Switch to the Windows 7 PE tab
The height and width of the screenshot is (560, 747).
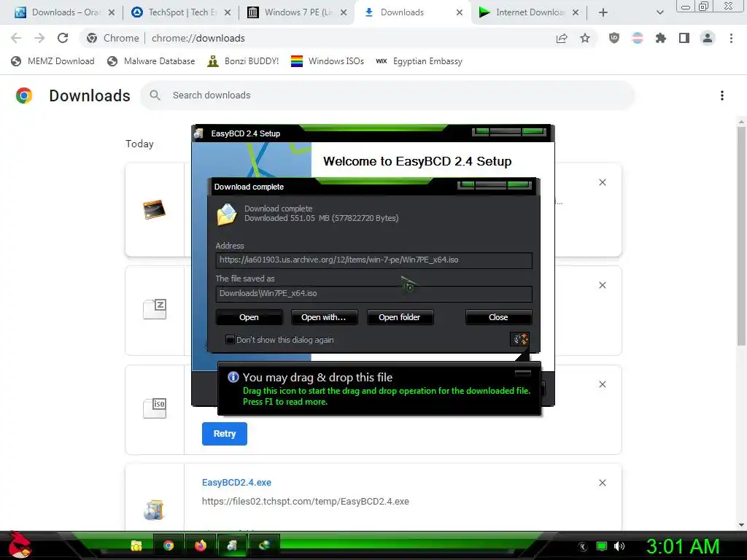tap(298, 12)
